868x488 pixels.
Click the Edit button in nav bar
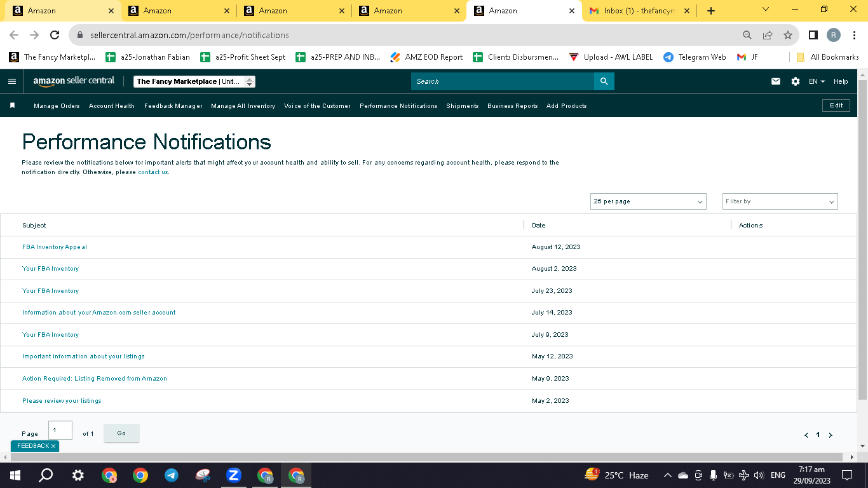coord(836,105)
